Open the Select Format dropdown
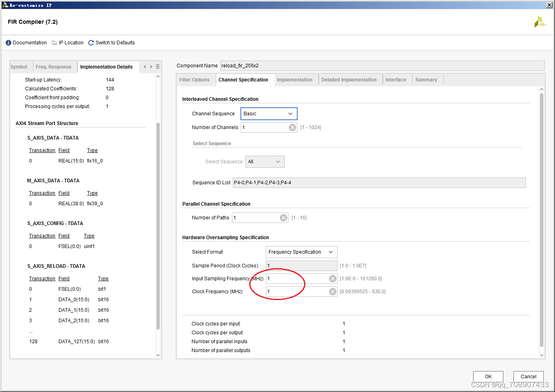Screen dimensions: 555x392 pos(302,252)
